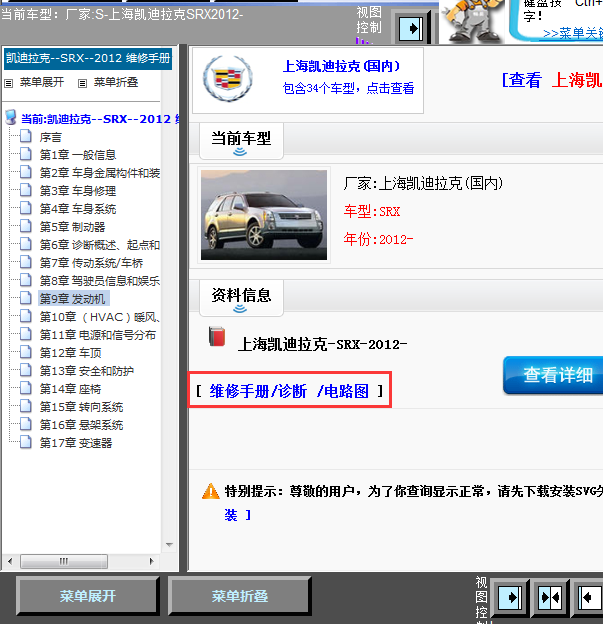Click the sidebar horizontal scroll left arrow
The height and width of the screenshot is (624, 603).
(x=10, y=562)
